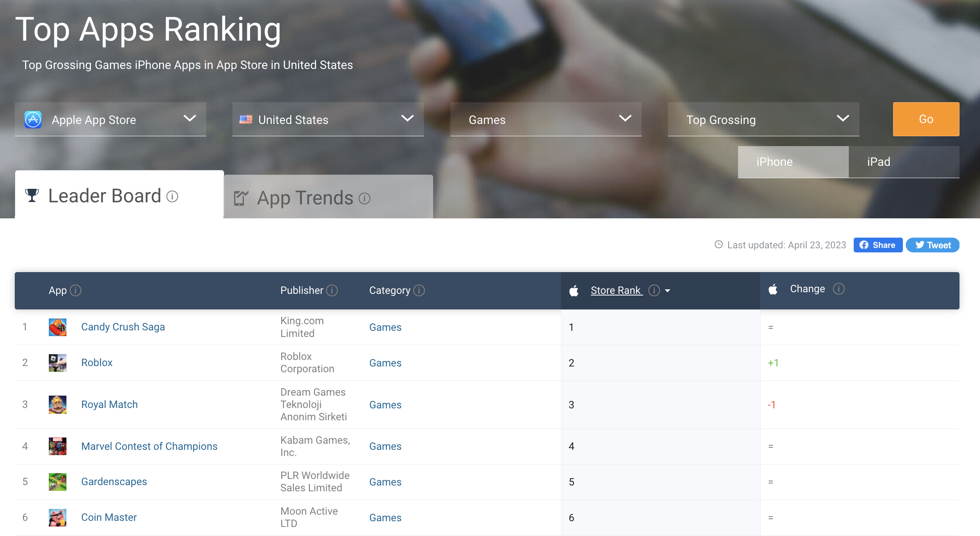
Task: Click the Apple App Store logo icon
Action: click(33, 119)
